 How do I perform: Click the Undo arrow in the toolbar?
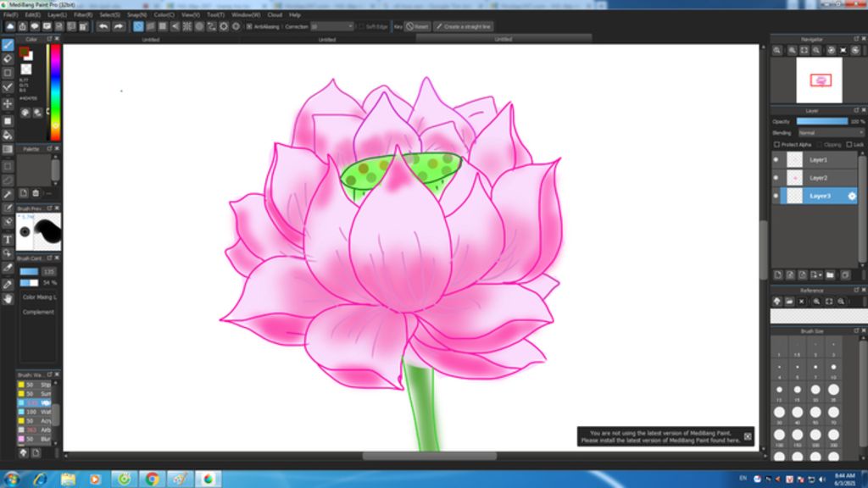(x=103, y=26)
